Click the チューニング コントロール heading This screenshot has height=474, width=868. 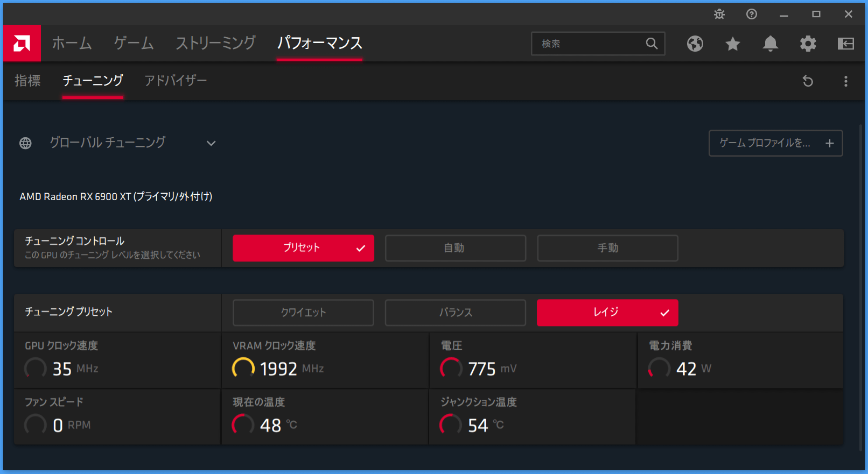pos(74,241)
